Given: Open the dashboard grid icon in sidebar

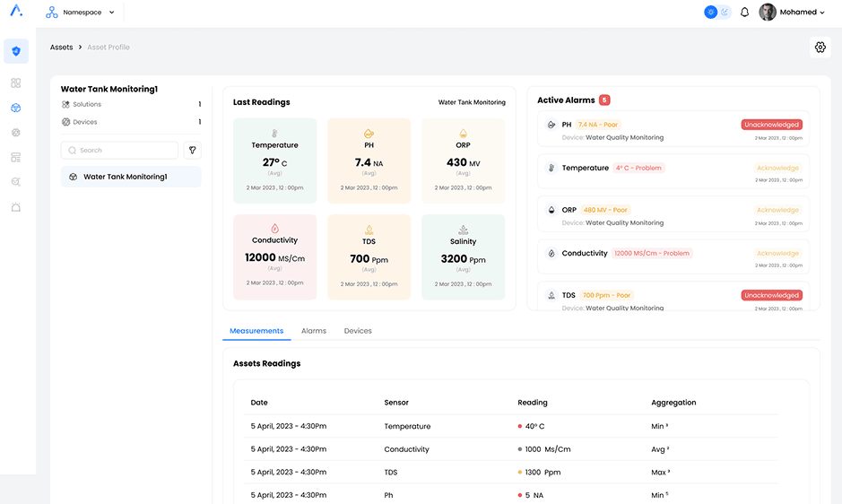Looking at the screenshot, I should pyautogui.click(x=15, y=83).
